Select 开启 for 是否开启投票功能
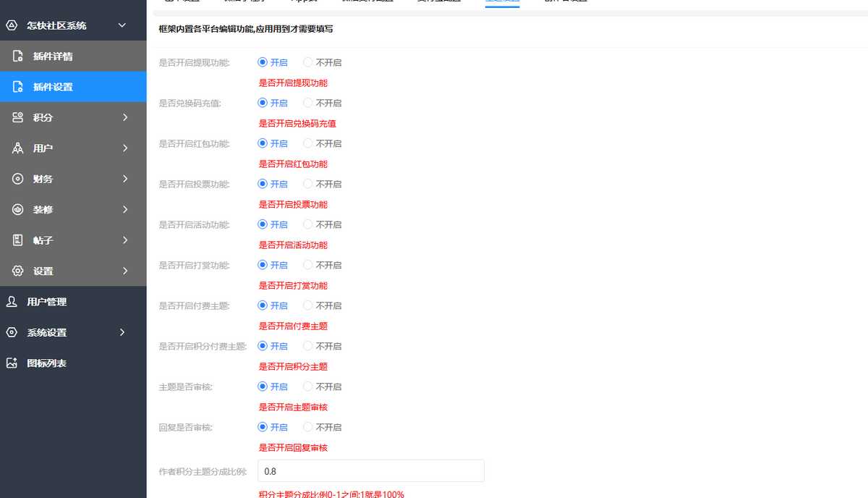 [273, 184]
